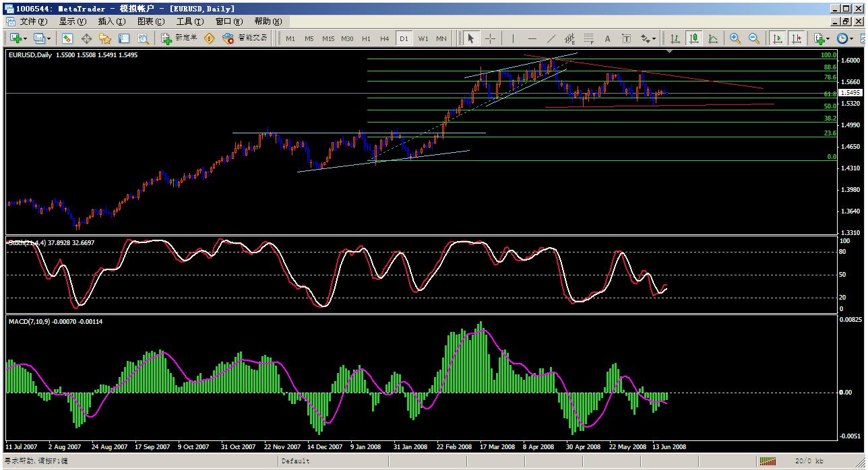Select the crosshair tool
Image resolution: width=868 pixels, height=470 pixels.
point(490,38)
